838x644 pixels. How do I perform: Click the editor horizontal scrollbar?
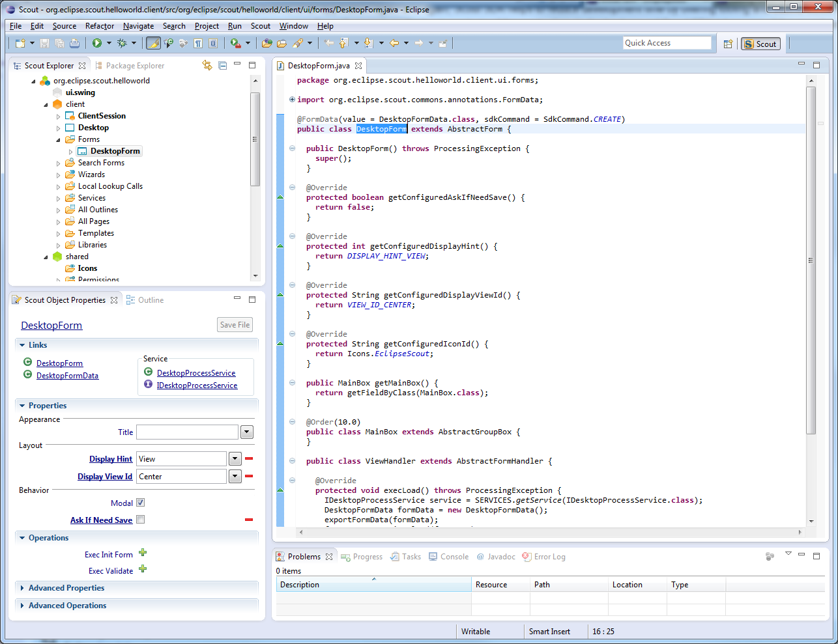(550, 533)
